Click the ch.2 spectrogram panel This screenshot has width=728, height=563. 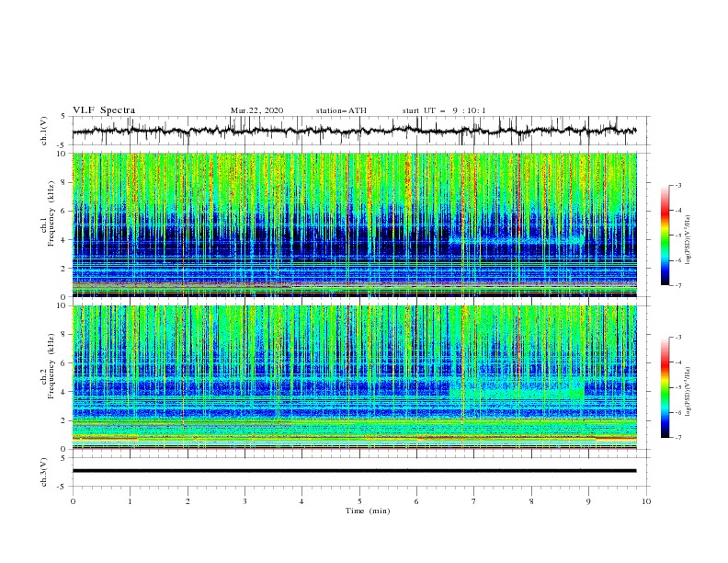tap(354, 377)
